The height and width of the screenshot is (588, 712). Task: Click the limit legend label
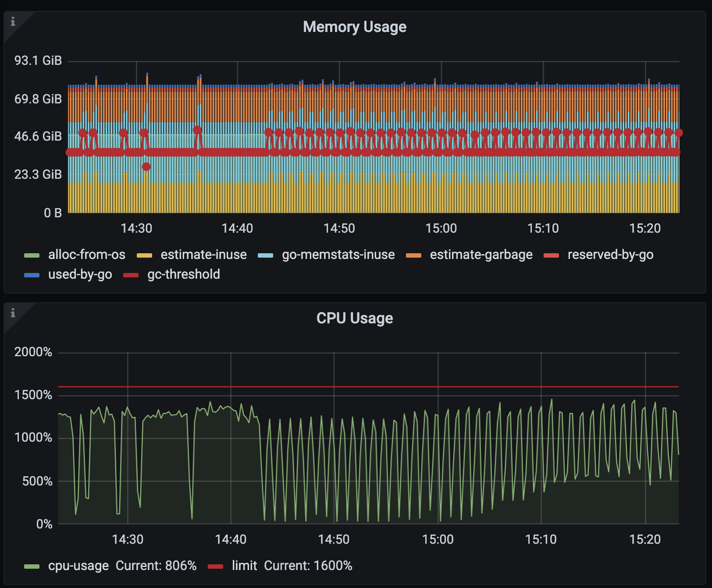(x=244, y=566)
